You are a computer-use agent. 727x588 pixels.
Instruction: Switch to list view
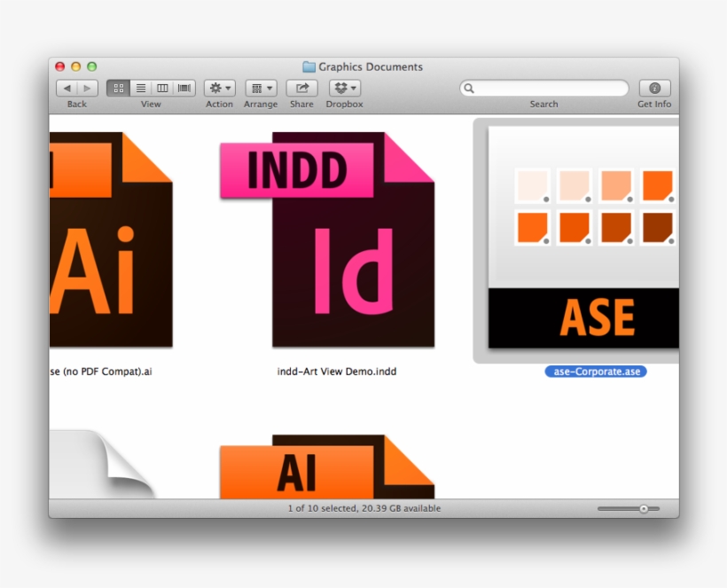140,88
